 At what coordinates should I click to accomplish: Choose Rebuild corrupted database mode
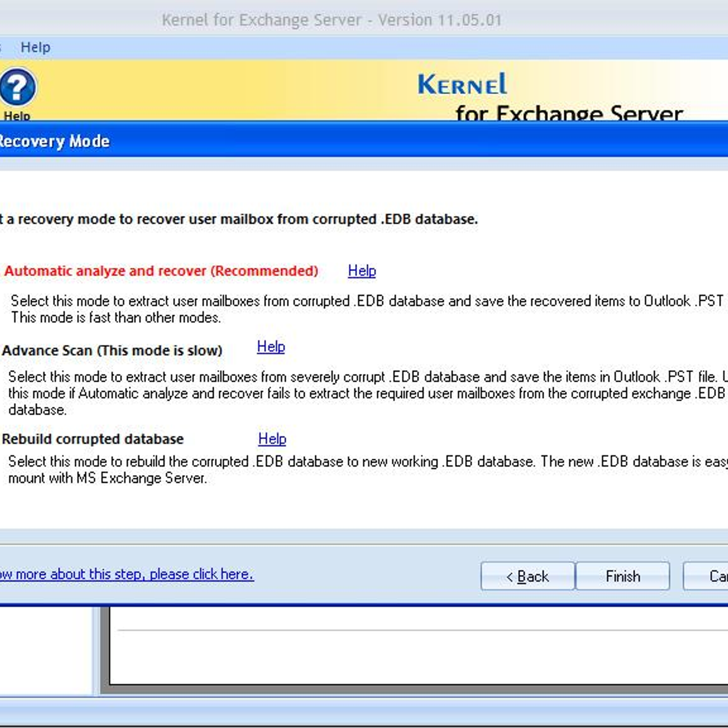(x=92, y=439)
